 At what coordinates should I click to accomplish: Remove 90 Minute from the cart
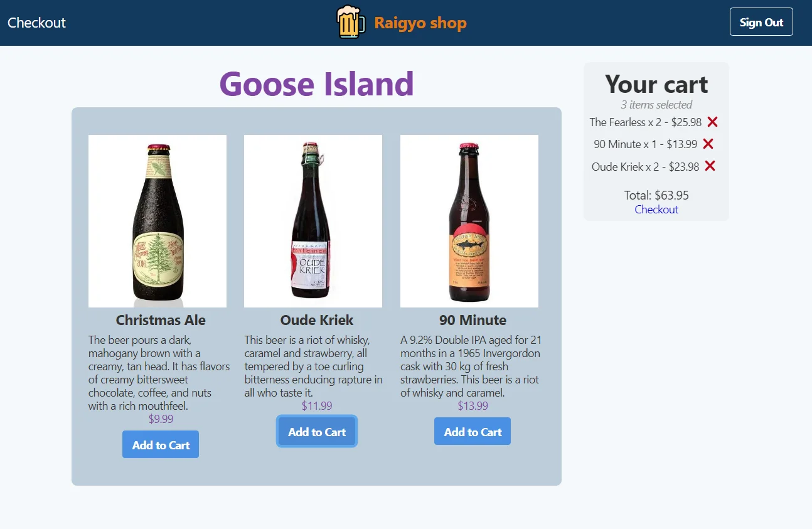(708, 144)
